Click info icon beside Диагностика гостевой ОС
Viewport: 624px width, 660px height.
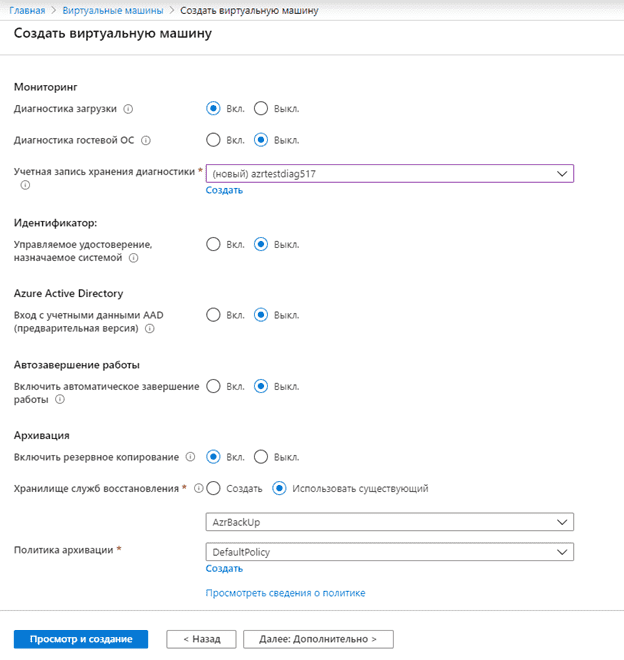click(x=146, y=140)
